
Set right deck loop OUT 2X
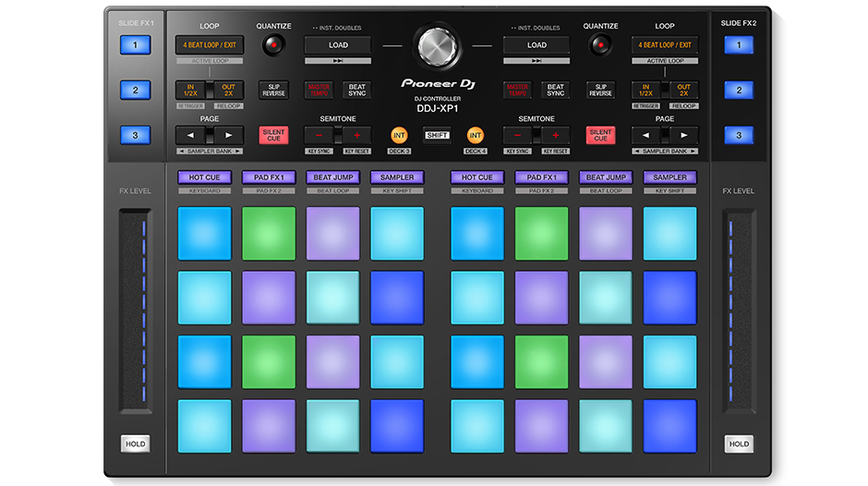pos(684,90)
